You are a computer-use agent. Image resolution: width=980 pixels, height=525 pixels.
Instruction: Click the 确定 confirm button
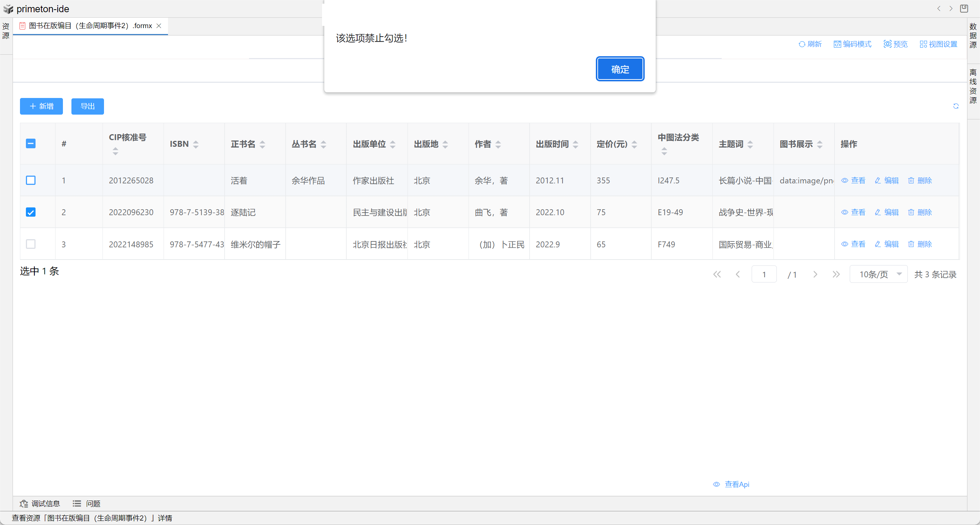620,69
